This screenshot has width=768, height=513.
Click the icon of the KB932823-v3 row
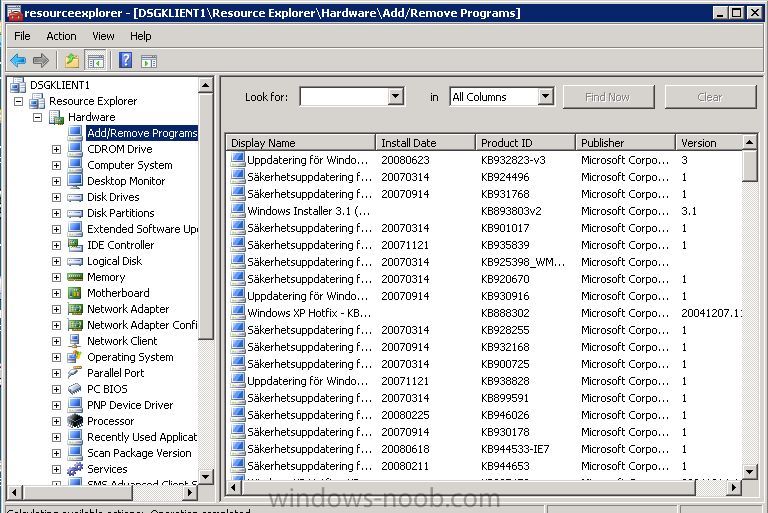[x=238, y=159]
